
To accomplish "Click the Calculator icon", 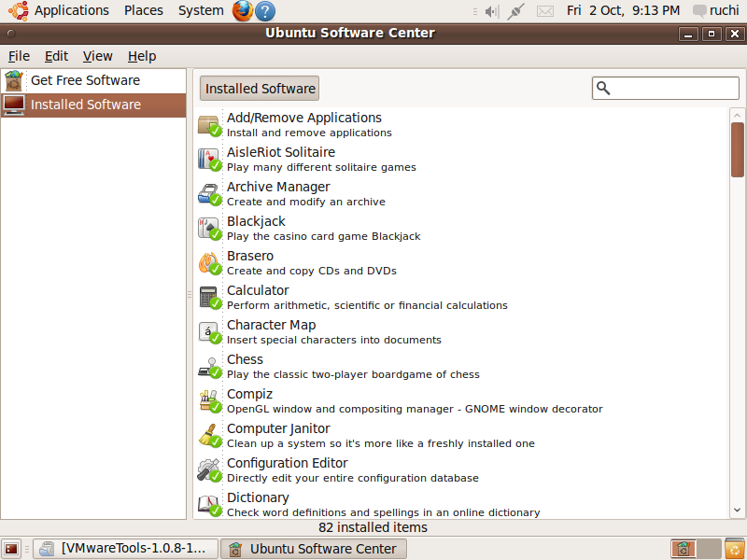I will point(209,298).
